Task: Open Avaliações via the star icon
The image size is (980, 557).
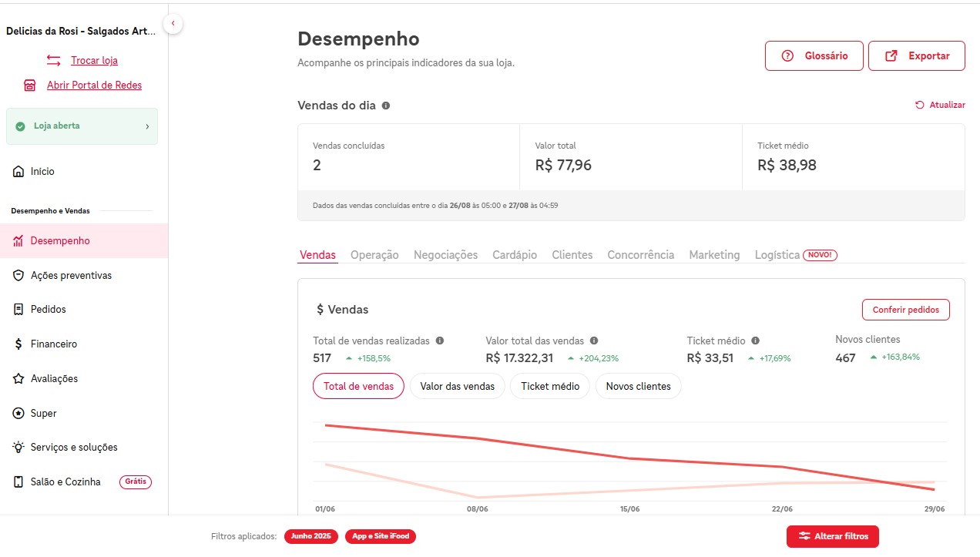Action: pyautogui.click(x=18, y=379)
